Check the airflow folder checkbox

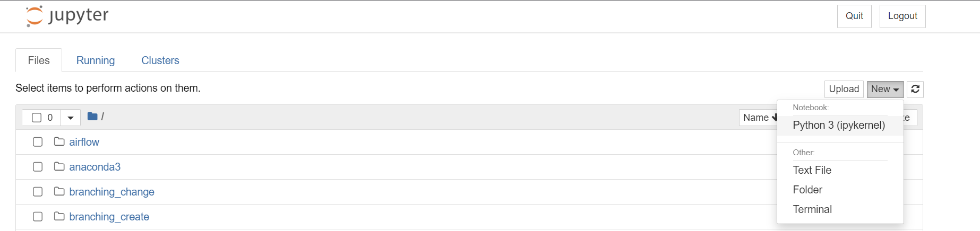point(38,142)
